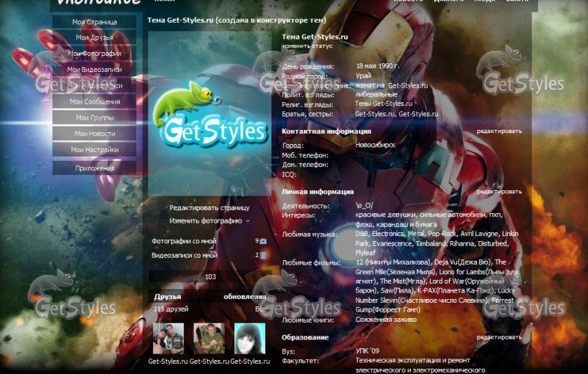Image resolution: width=588 pixels, height=374 pixels.
Task: Open Мои Настройки in sidebar
Action: [x=95, y=149]
